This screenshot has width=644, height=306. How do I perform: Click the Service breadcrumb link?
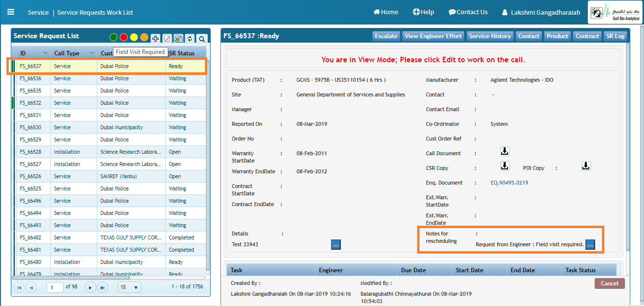(38, 12)
